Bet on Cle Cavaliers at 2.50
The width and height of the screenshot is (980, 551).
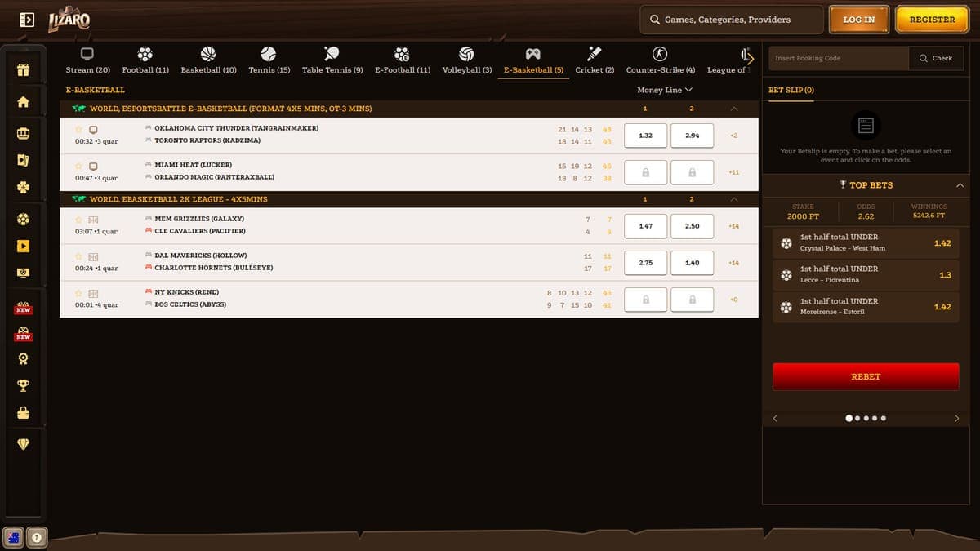click(x=692, y=226)
